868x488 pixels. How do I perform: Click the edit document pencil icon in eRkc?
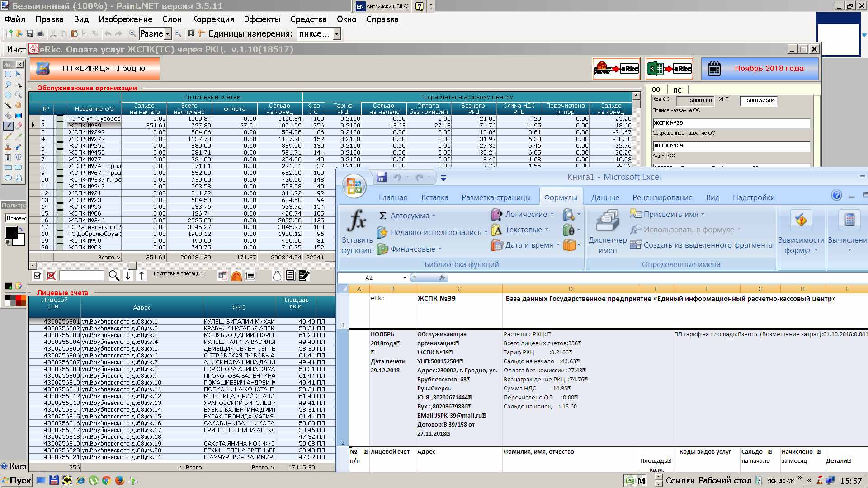point(304,276)
